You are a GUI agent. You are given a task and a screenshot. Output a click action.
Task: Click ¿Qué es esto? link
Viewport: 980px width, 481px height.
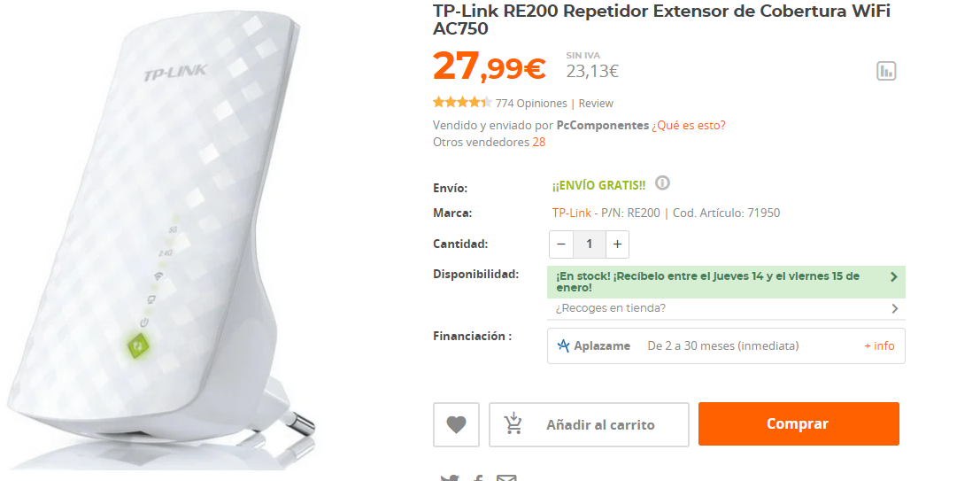(688, 125)
